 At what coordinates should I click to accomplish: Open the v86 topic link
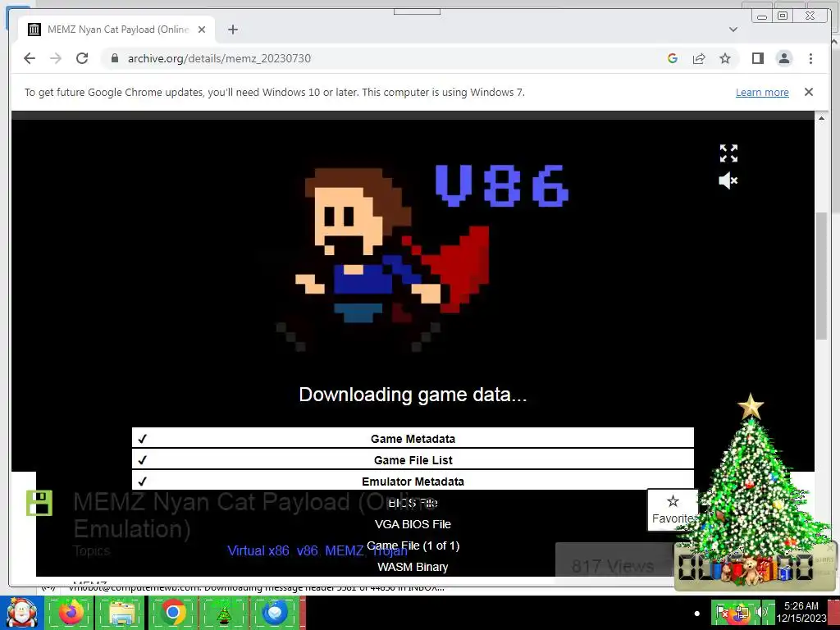(307, 550)
